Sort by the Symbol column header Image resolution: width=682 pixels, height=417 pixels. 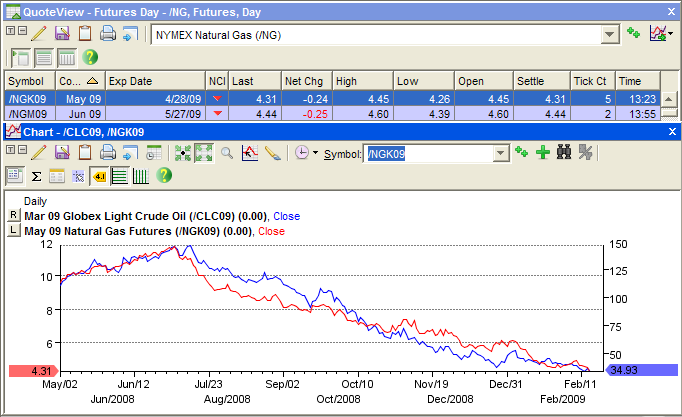tap(30, 81)
